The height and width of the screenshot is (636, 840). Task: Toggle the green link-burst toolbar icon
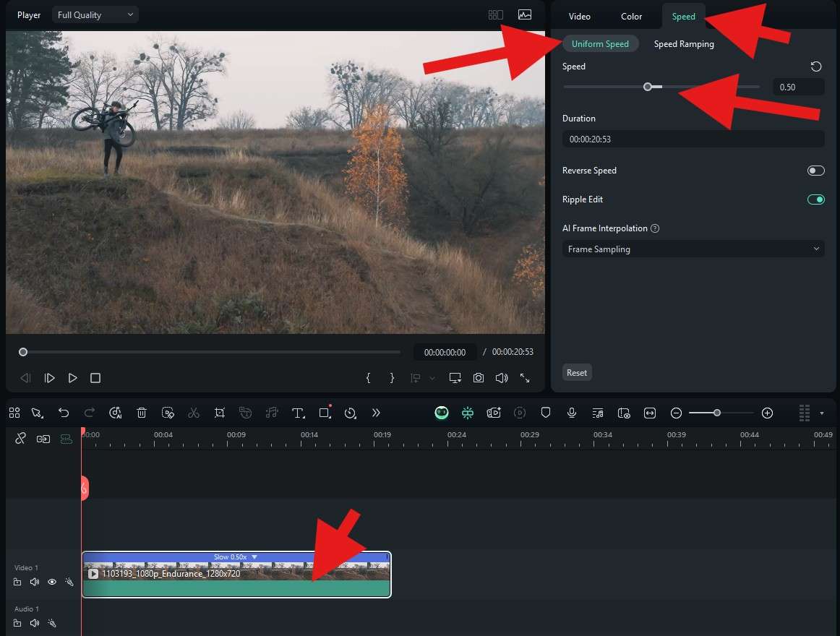[468, 413]
